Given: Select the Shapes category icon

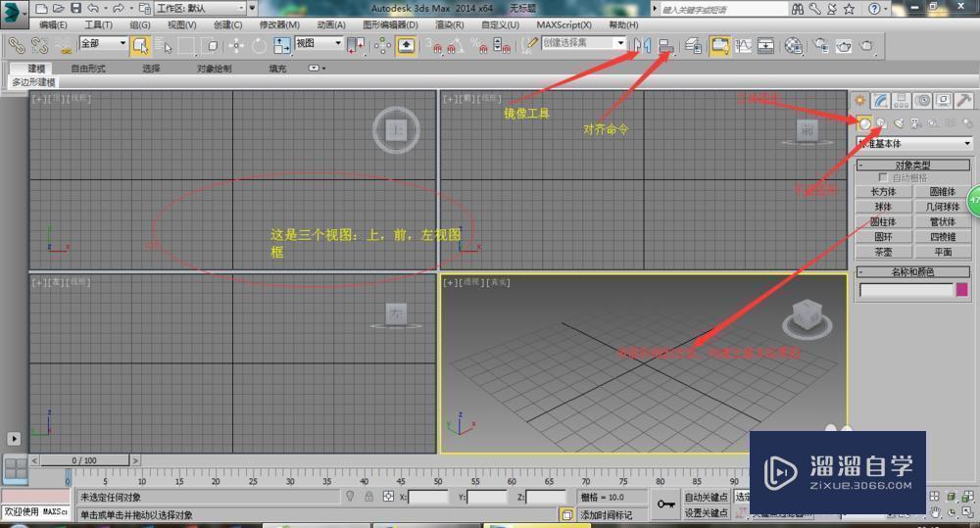Looking at the screenshot, I should click(881, 123).
